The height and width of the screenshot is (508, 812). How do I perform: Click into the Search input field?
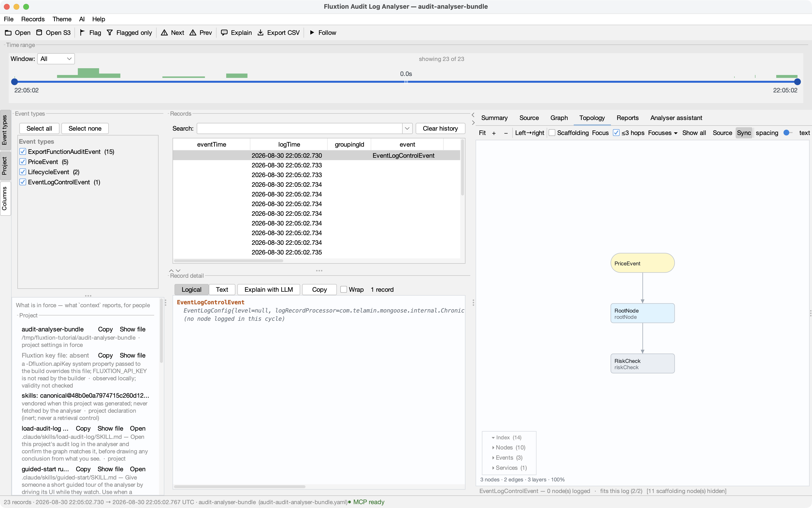tap(300, 128)
